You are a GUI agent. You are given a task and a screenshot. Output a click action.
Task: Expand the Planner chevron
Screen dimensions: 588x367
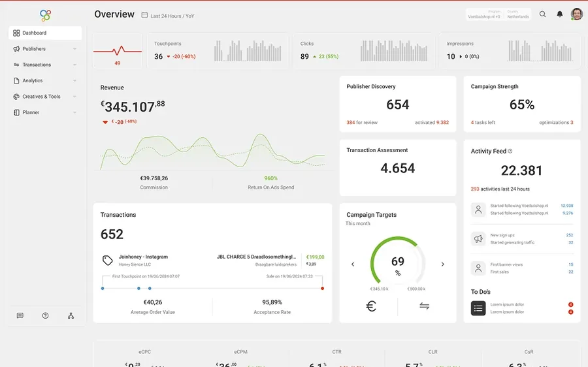tap(74, 112)
